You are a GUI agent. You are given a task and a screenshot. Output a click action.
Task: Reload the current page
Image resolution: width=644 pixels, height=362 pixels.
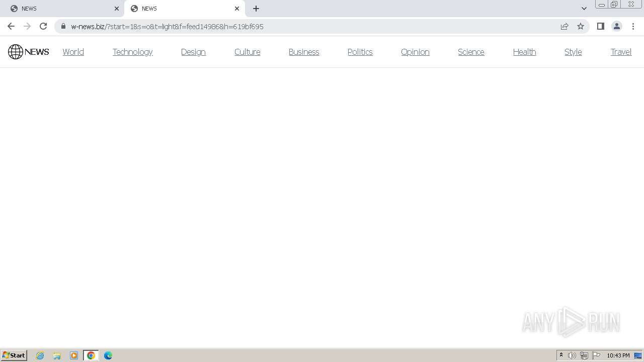click(43, 26)
